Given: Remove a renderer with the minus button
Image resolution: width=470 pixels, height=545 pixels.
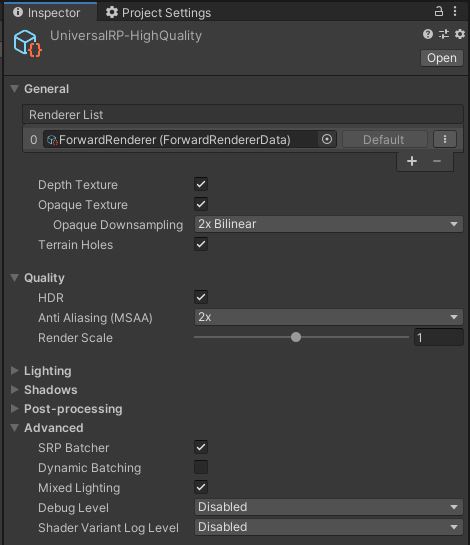Looking at the screenshot, I should (437, 161).
